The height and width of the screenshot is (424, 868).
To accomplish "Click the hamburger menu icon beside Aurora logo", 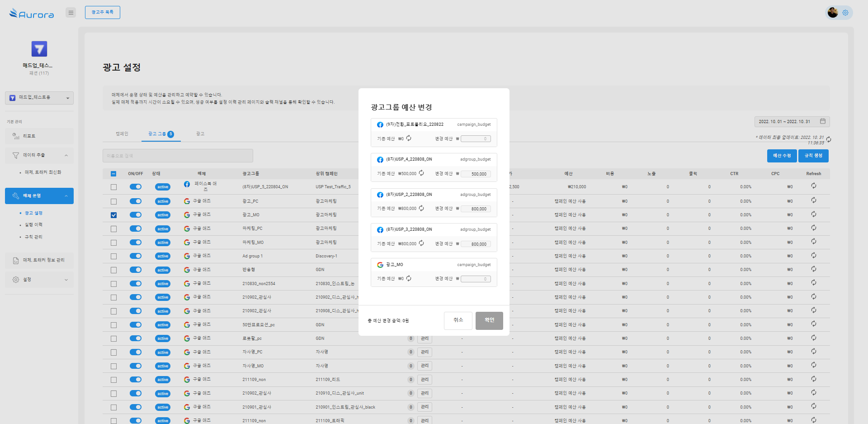I will coord(71,13).
